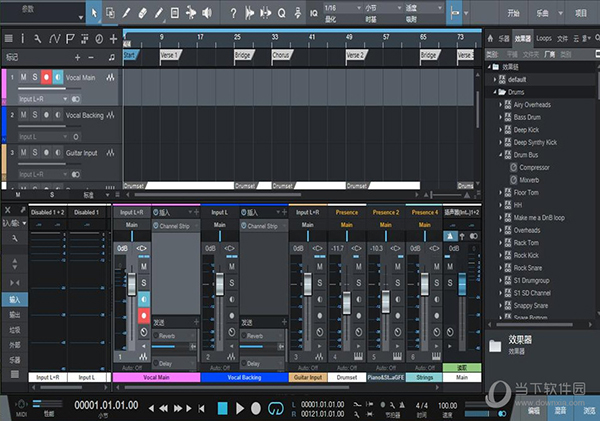Toggle Channel Strip power on Vocal Main
Screen dimensions: 600x421
tap(156, 226)
